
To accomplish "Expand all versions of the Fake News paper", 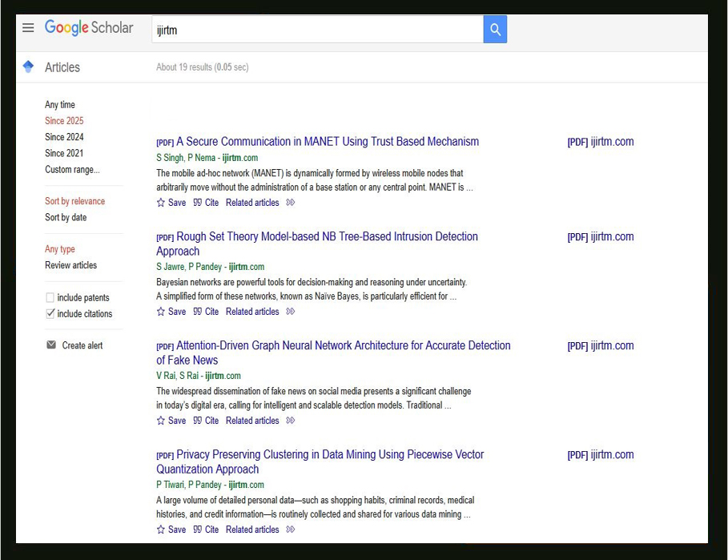I will pos(290,421).
